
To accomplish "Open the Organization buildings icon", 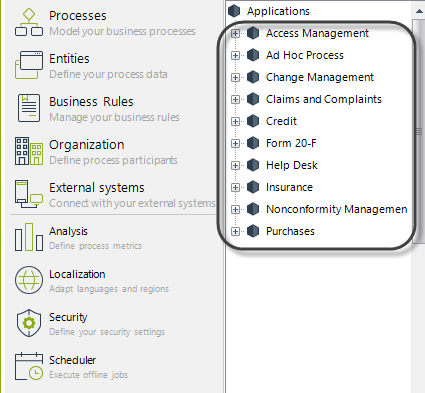I will (29, 151).
